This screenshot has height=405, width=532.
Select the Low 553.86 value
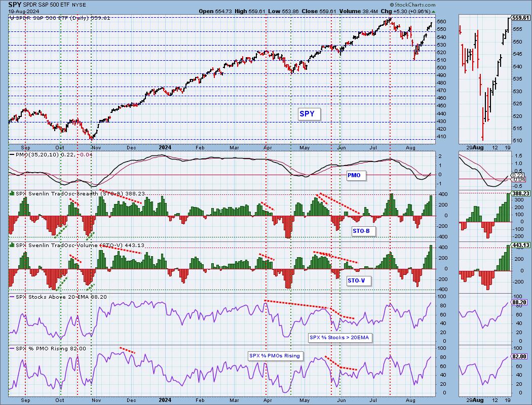[x=283, y=11]
